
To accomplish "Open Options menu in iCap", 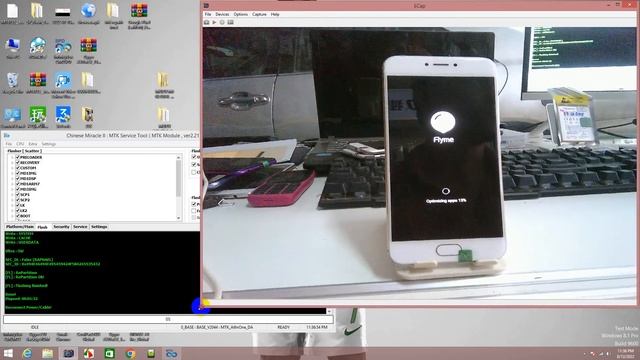I will coord(241,14).
